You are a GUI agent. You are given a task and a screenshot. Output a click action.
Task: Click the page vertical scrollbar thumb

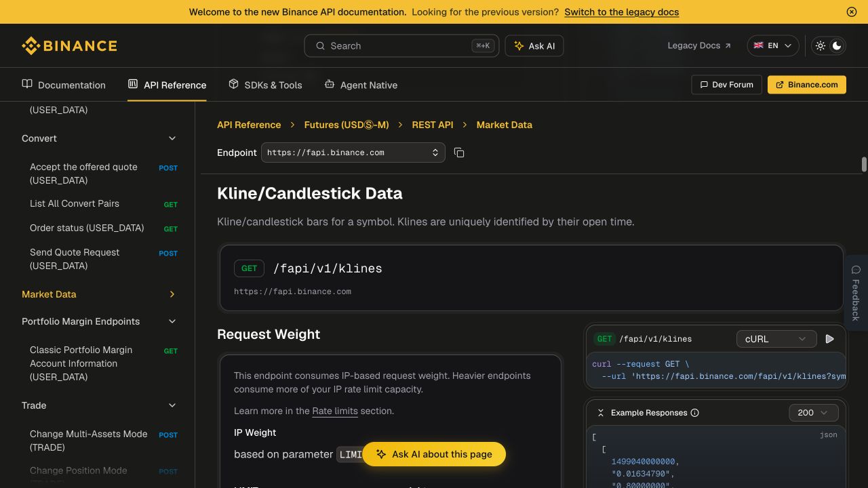point(864,164)
